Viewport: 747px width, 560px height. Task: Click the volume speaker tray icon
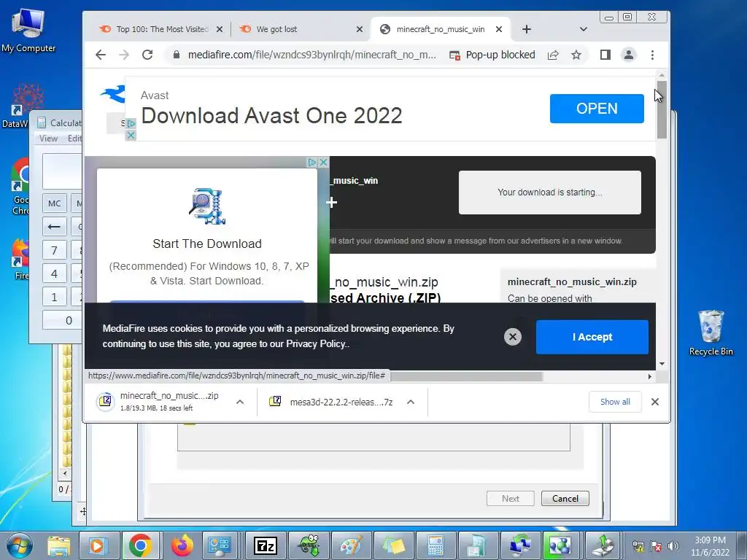pos(673,546)
